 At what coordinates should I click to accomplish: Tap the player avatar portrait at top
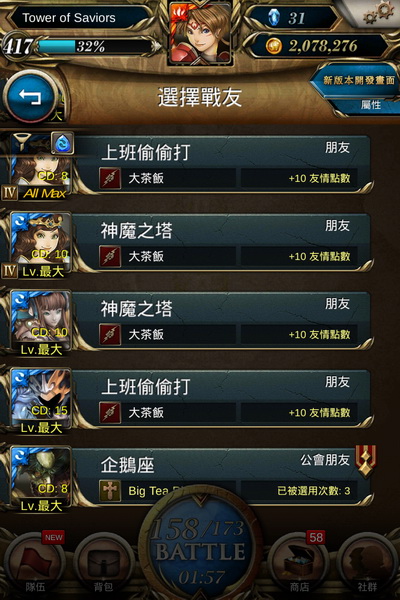point(201,32)
